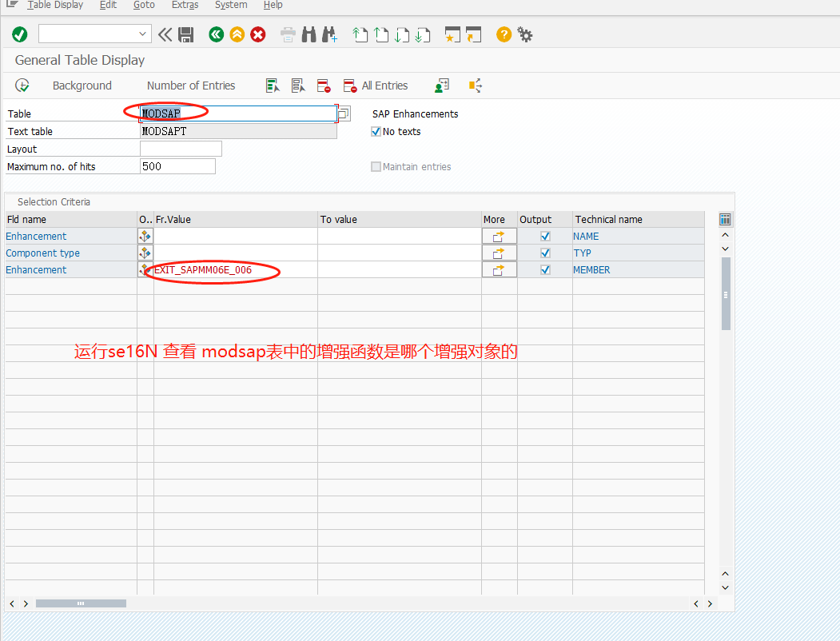Execute the table query with the clock icon
The image size is (840, 641).
point(22,85)
